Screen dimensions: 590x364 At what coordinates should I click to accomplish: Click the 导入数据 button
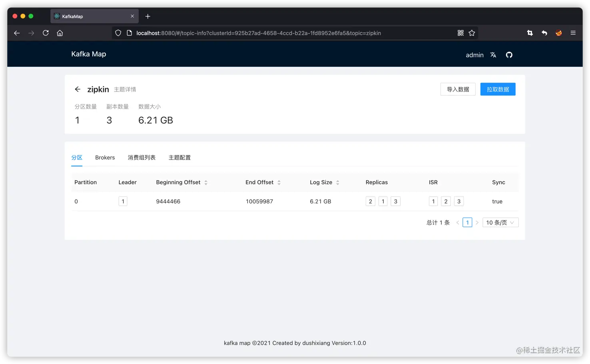pyautogui.click(x=458, y=89)
